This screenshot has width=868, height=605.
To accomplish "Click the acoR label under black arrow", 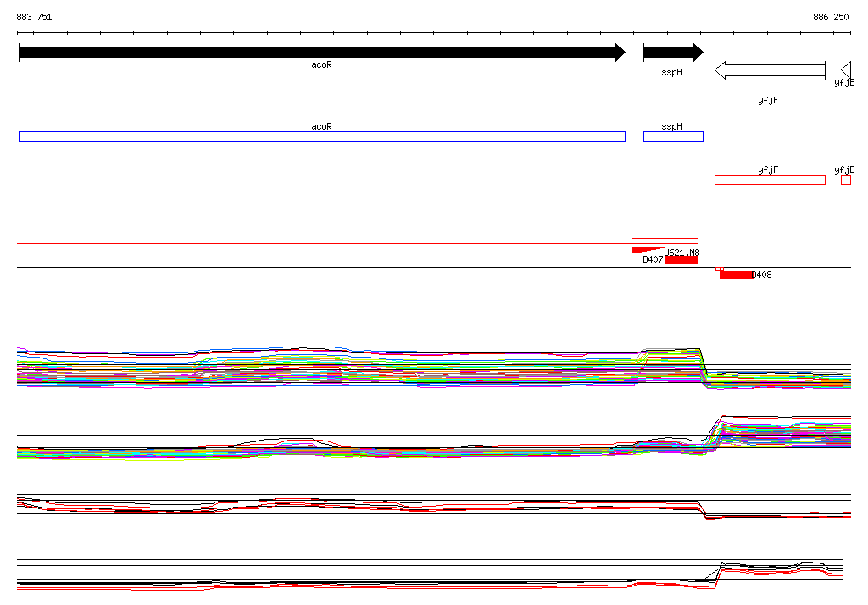I will [321, 64].
